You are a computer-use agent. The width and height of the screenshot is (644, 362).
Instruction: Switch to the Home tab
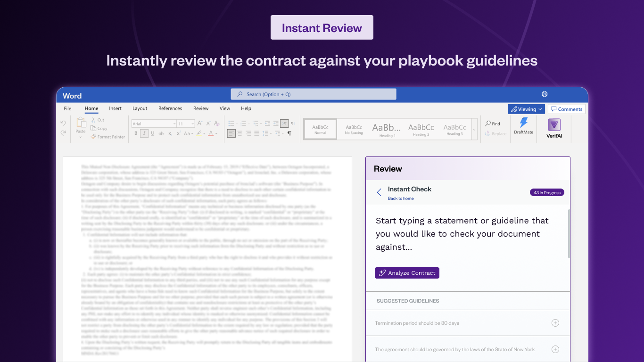click(x=91, y=108)
